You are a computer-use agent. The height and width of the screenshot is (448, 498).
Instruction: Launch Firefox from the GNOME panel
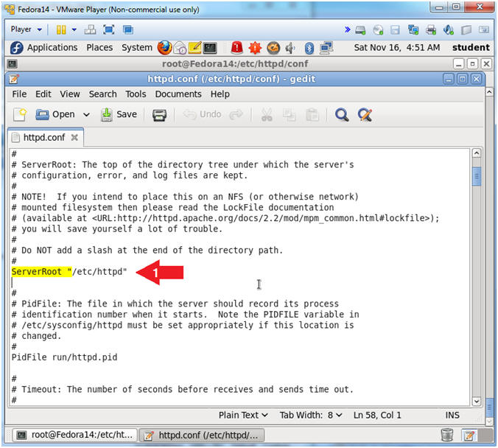[164, 48]
